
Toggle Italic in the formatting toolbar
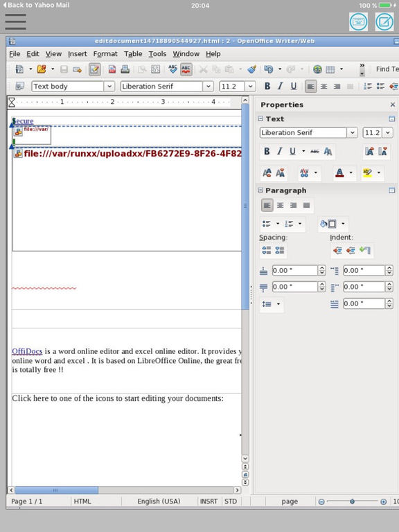pyautogui.click(x=281, y=87)
